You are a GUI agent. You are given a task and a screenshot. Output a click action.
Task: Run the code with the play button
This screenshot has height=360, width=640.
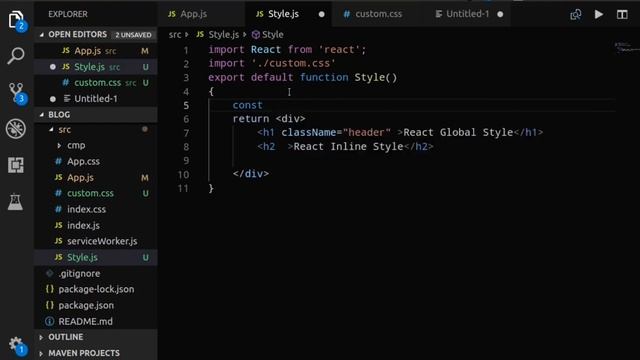point(599,14)
